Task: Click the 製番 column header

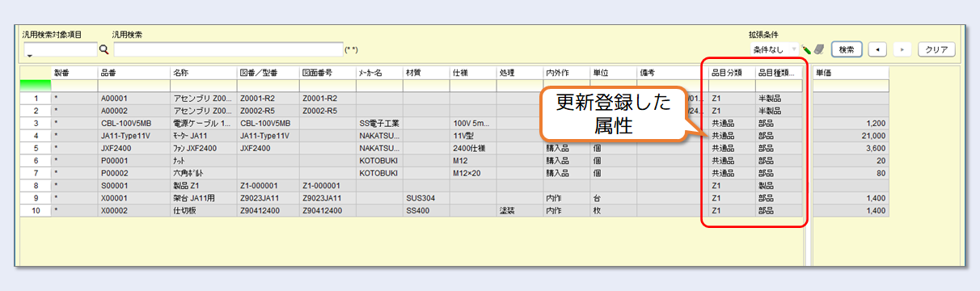Action: (x=74, y=73)
